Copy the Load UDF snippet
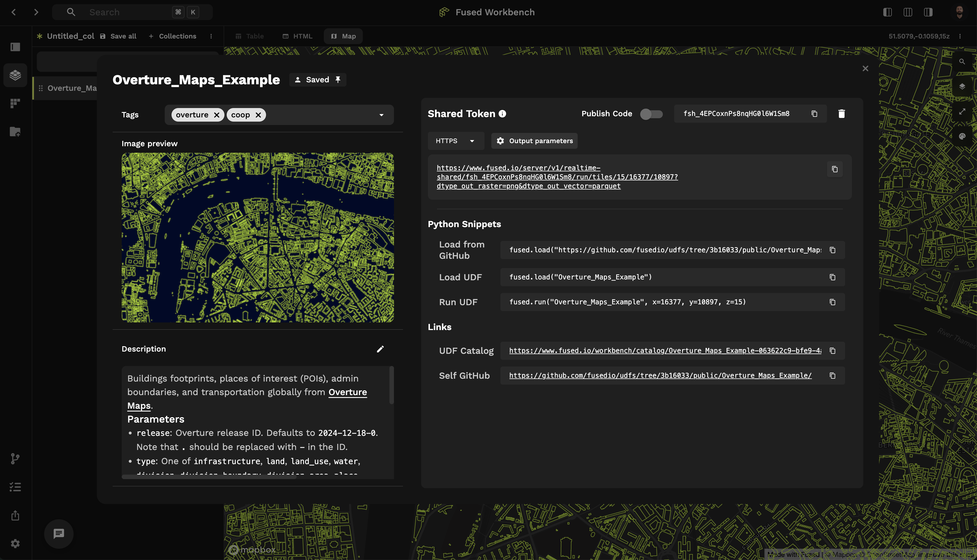Image resolution: width=977 pixels, height=560 pixels. 832,277
